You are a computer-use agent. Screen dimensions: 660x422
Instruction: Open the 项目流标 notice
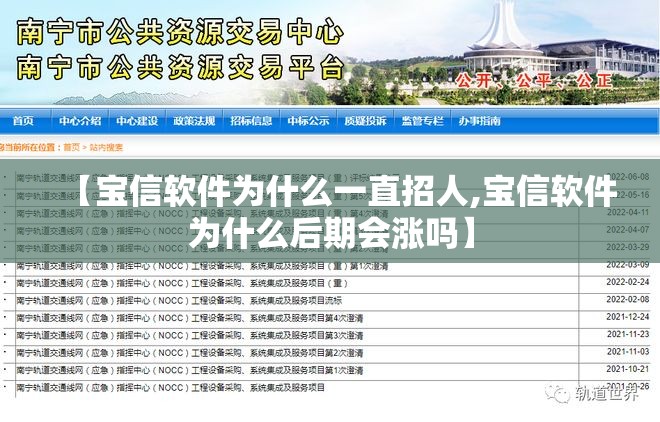coord(179,301)
